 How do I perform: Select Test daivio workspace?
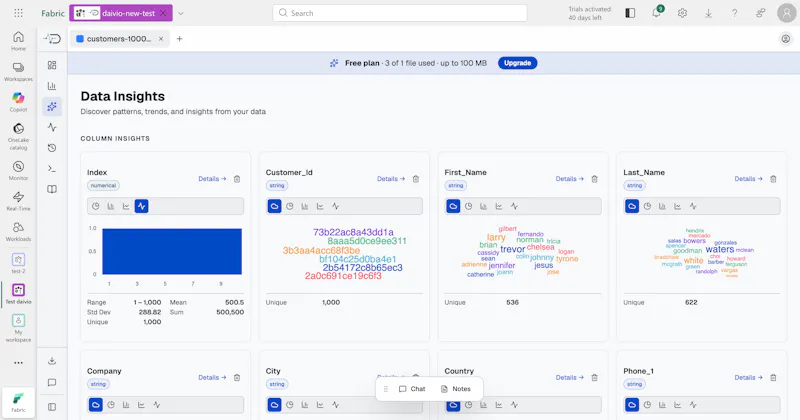coord(18,294)
